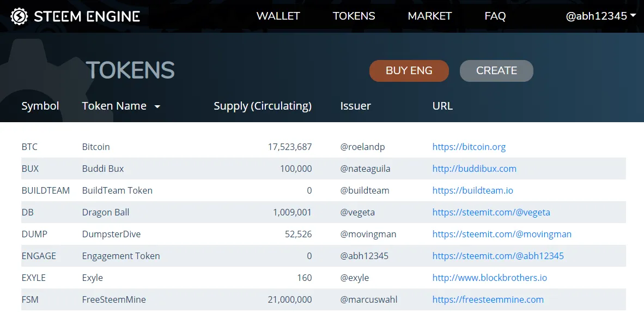Open the steemit.com/@abh12345 link
This screenshot has width=644, height=312.
pos(498,256)
